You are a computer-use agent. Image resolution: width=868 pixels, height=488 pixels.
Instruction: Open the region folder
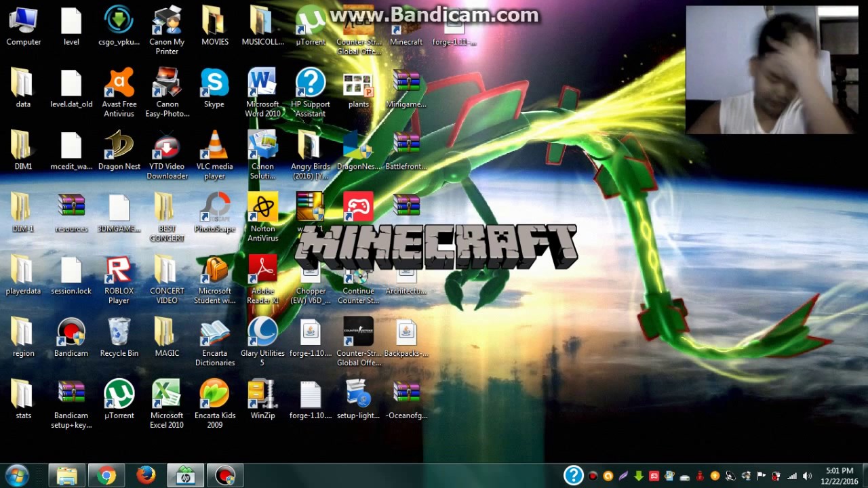pyautogui.click(x=23, y=337)
